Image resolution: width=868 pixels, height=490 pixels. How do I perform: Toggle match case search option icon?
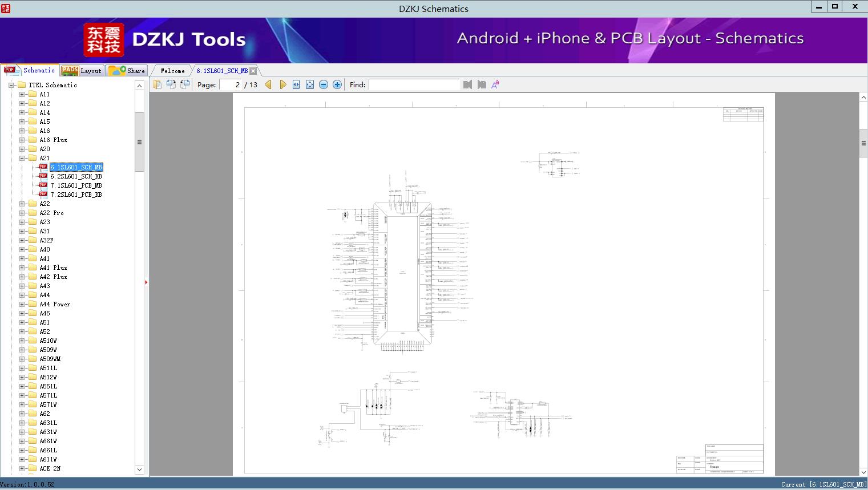click(495, 84)
